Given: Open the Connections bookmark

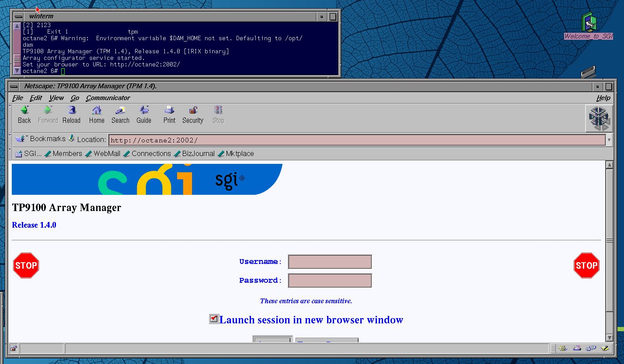Looking at the screenshot, I should click(147, 154).
